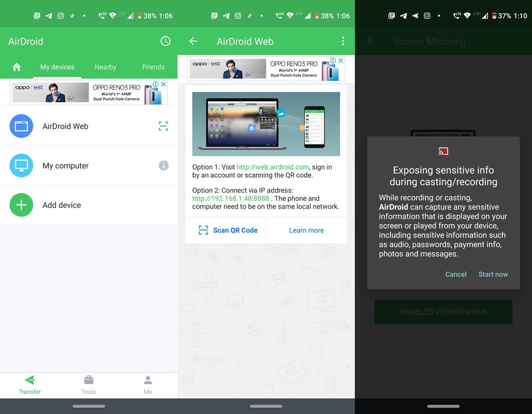
Task: Open the history clock icon in AirDroid header
Action: tap(165, 42)
